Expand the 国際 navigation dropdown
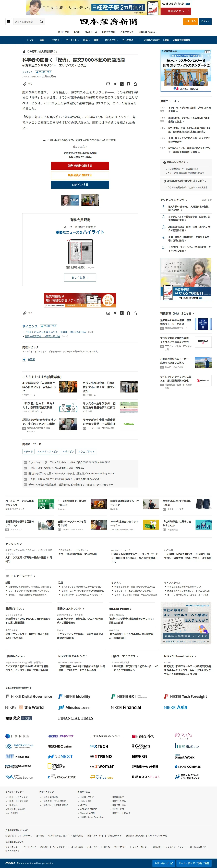This screenshot has height=868, width=217. click(97, 40)
